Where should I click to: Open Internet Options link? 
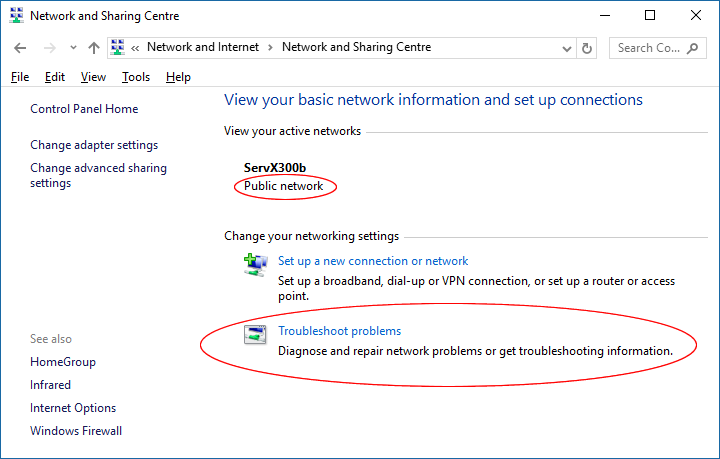tap(73, 408)
